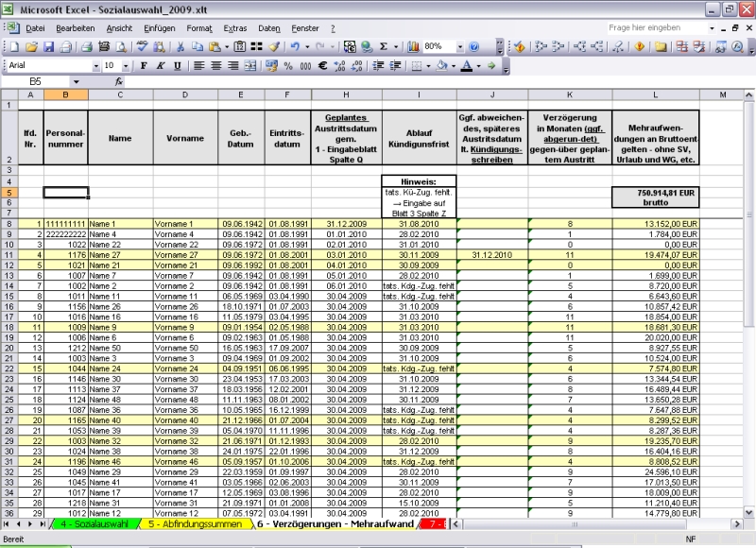Expand the zoom level dropdown at 80%
Viewport: 756px width, 548px height.
(460, 46)
